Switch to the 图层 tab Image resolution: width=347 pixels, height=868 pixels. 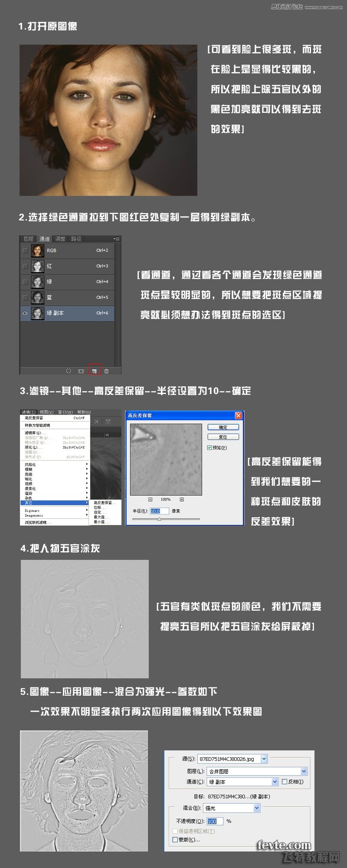click(x=29, y=239)
